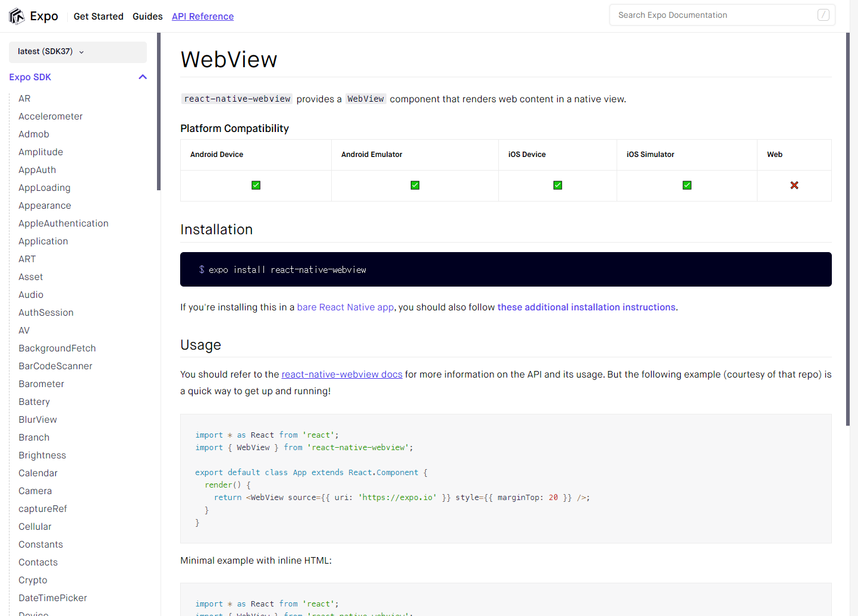Open BarCodeScanner in the sidebar

point(55,366)
